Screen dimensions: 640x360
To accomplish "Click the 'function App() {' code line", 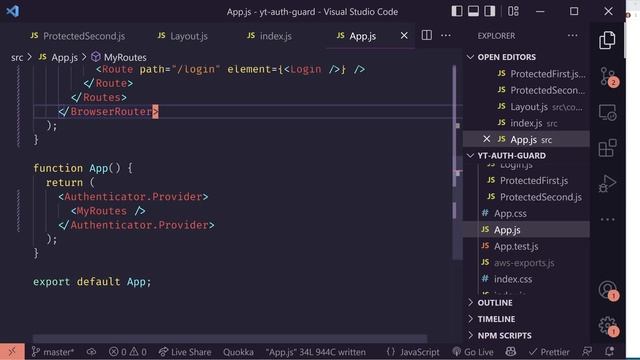I will point(82,168).
